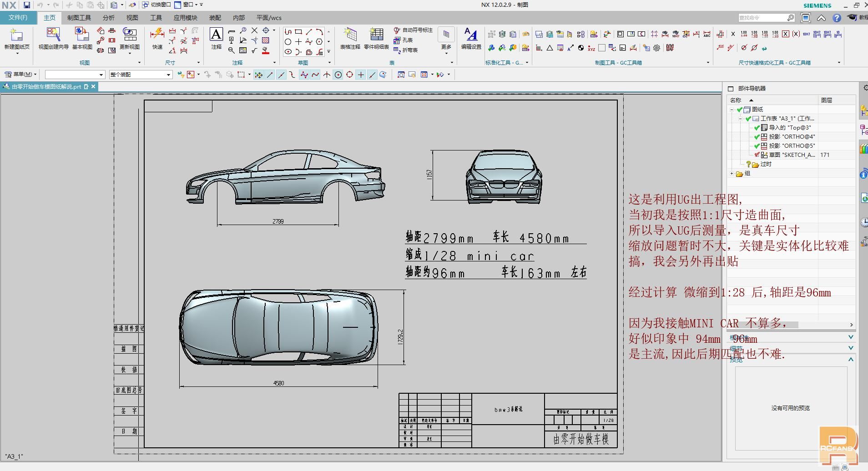Click the black-white center of gravity symbol icon

click(580, 48)
